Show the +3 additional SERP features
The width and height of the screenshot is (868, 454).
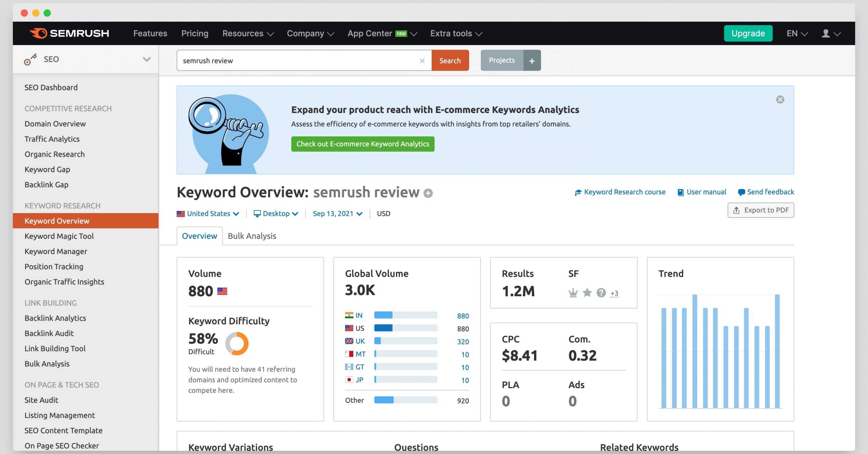click(x=614, y=293)
